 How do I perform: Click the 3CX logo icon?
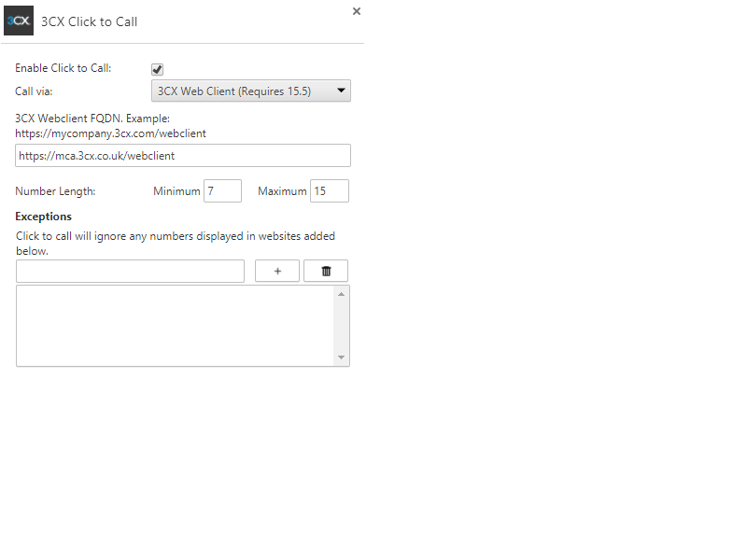[x=19, y=21]
